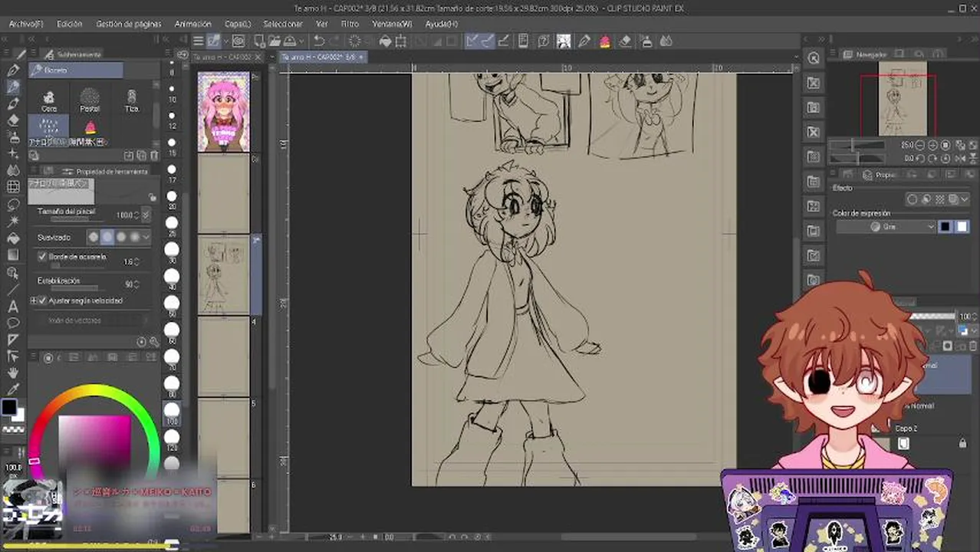Open the Clip Studio launcher icon in the command bar
980x552 pixels.
[238, 41]
